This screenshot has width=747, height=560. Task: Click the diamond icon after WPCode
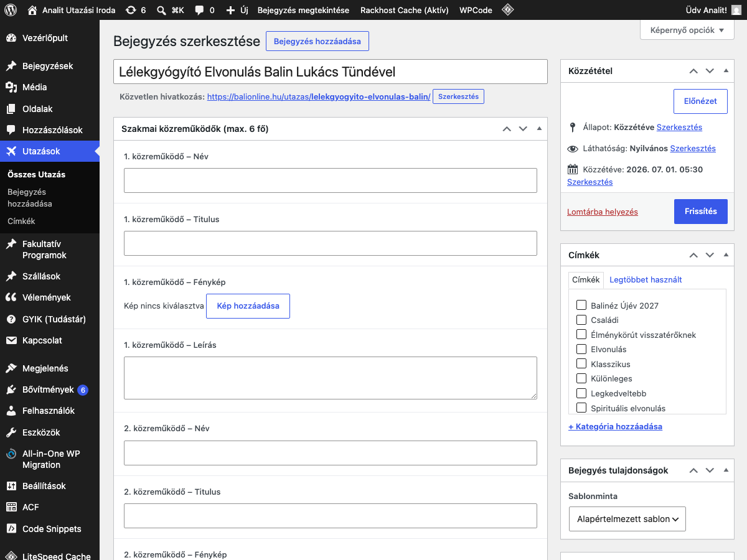508,10
